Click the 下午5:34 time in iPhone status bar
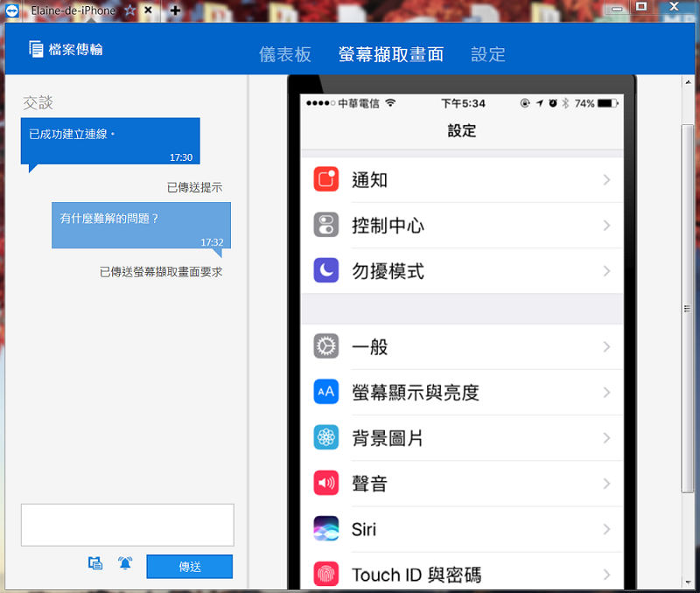 pyautogui.click(x=463, y=103)
